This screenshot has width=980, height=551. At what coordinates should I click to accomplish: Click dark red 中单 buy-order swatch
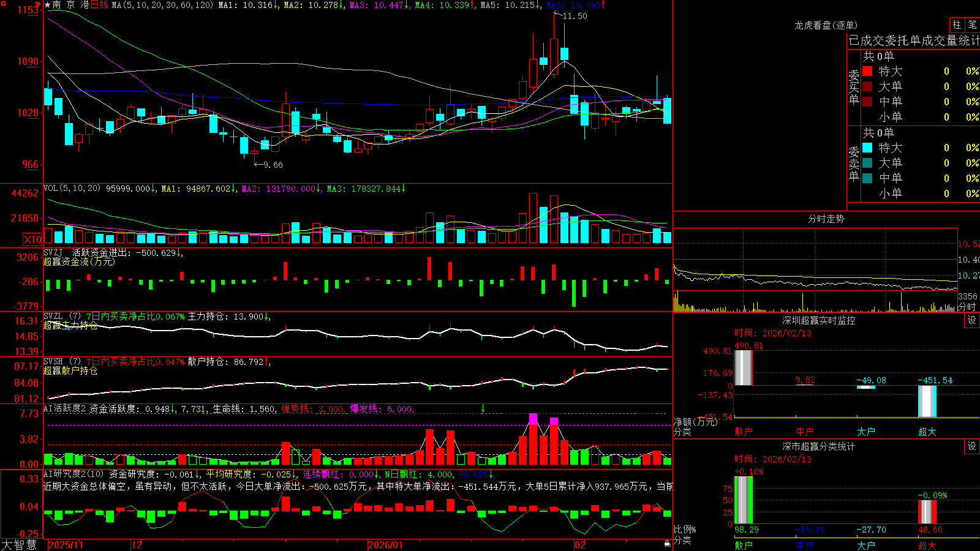pyautogui.click(x=867, y=102)
